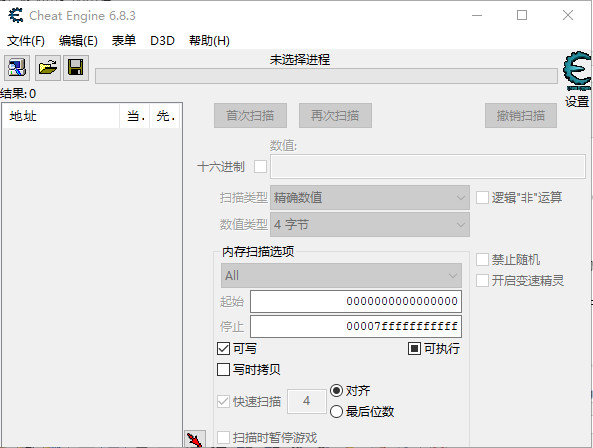
Task: Open the 编辑(E) menu
Action: point(78,40)
